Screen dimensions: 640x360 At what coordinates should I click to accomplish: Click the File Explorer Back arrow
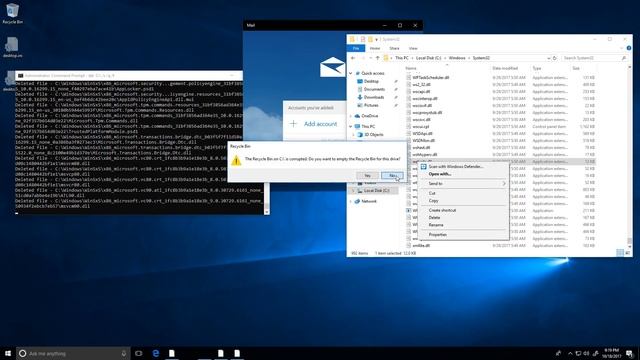tap(353, 58)
